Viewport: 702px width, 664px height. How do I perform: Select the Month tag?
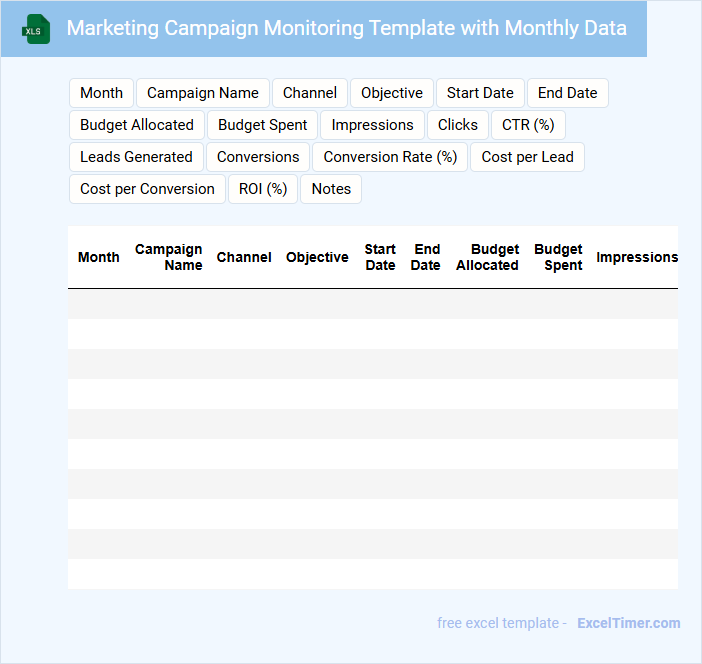point(101,93)
